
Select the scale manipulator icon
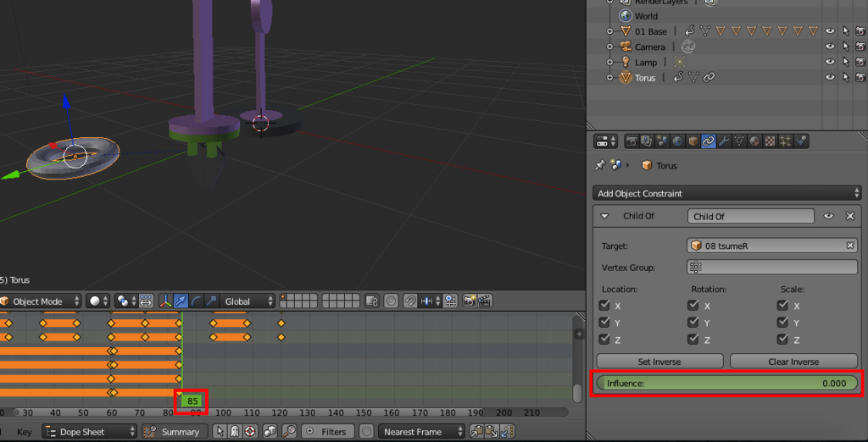[211, 301]
